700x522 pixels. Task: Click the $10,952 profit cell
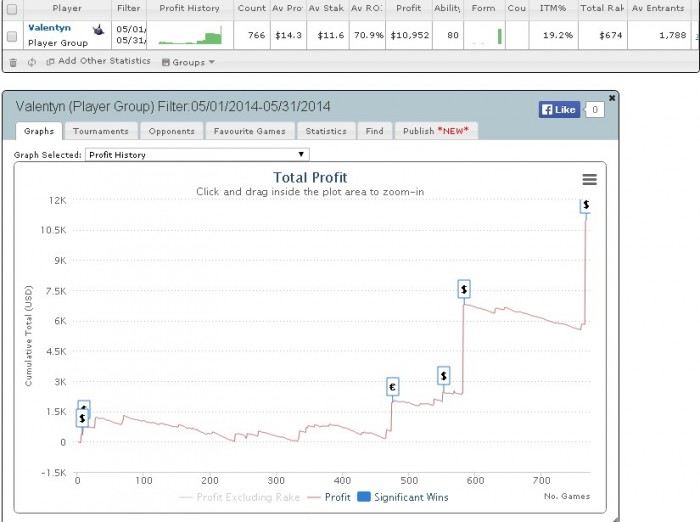(x=409, y=35)
